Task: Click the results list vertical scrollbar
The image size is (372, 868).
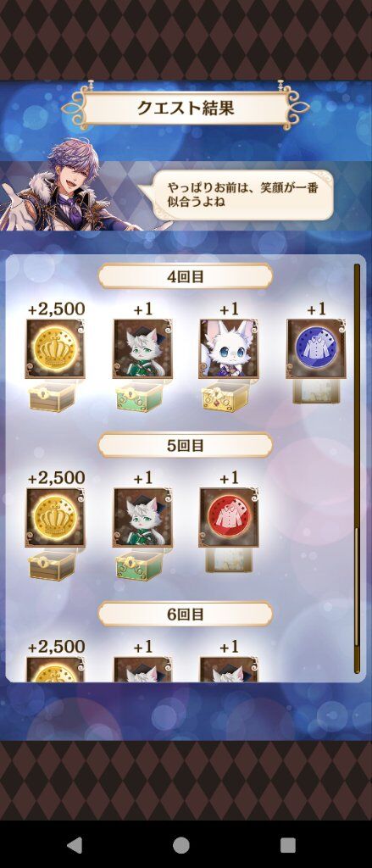Action: tap(357, 468)
